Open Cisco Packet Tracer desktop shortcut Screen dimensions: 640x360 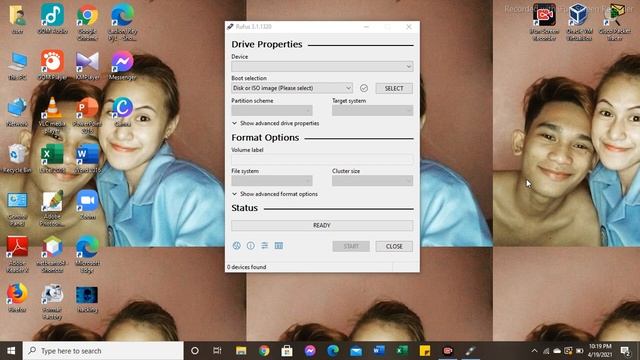pyautogui.click(x=614, y=21)
